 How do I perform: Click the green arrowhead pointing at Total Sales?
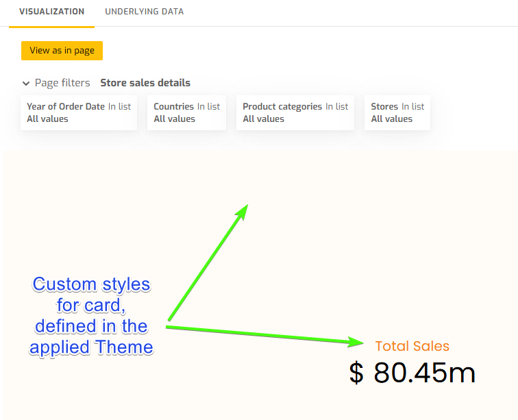click(356, 342)
